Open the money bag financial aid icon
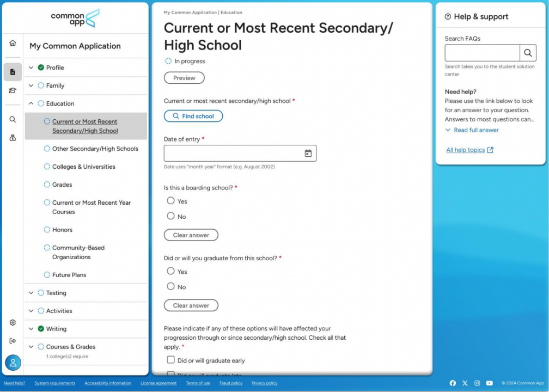 (x=13, y=138)
